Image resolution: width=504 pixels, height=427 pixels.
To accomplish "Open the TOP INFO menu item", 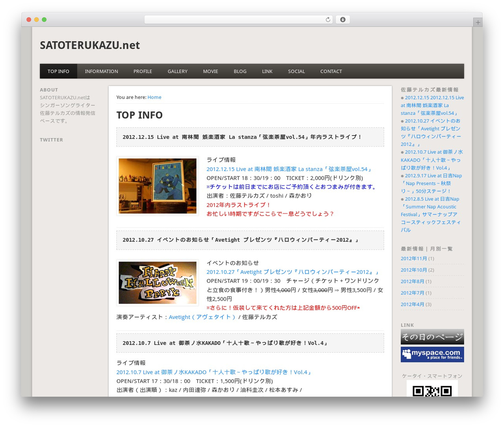I will click(58, 71).
